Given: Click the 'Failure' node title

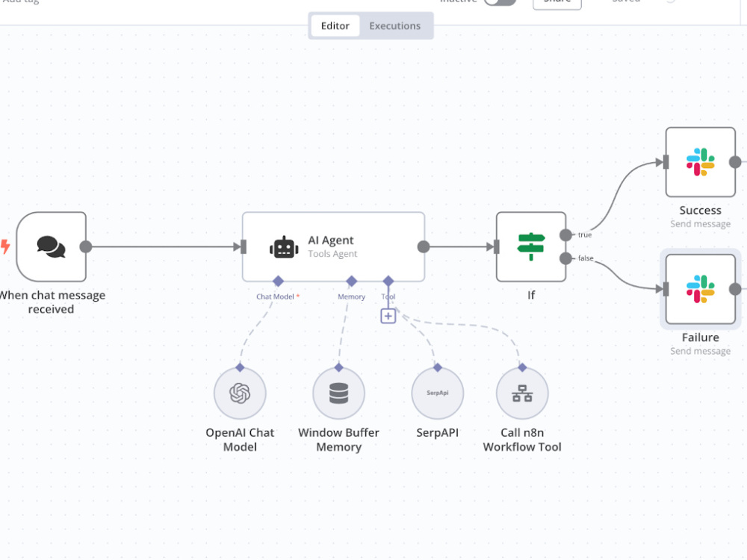Looking at the screenshot, I should pos(701,337).
